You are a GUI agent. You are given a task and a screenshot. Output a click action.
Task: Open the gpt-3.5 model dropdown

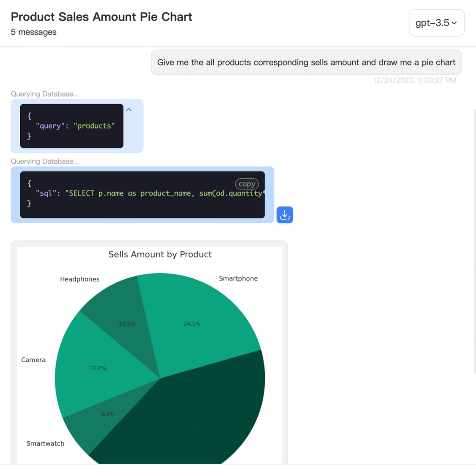coord(436,22)
